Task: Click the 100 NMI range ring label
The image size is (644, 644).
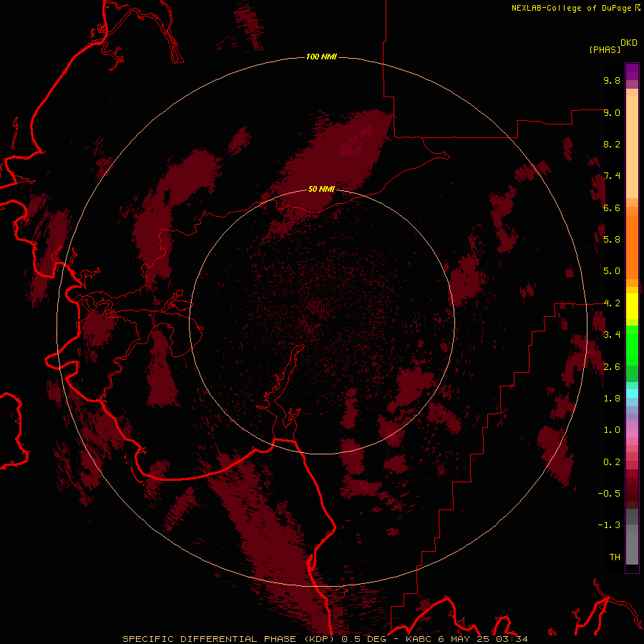Action: click(321, 57)
